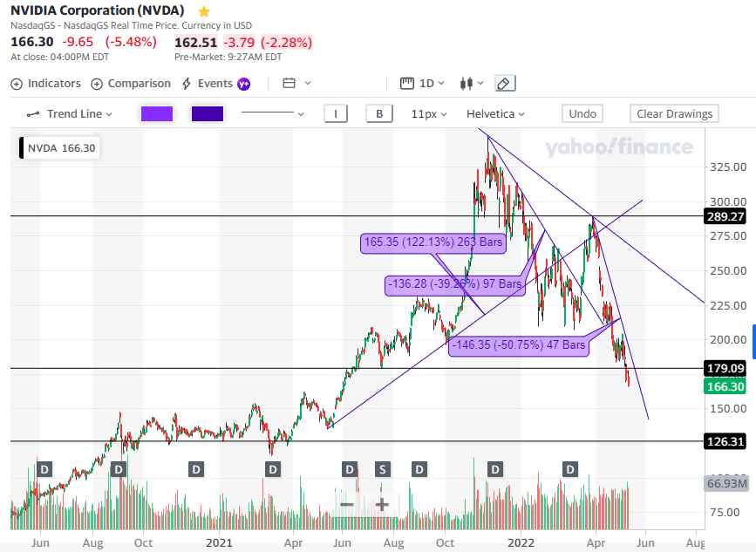The width and height of the screenshot is (756, 552).
Task: Click the dividend marker right of 2022
Action: pyautogui.click(x=570, y=469)
